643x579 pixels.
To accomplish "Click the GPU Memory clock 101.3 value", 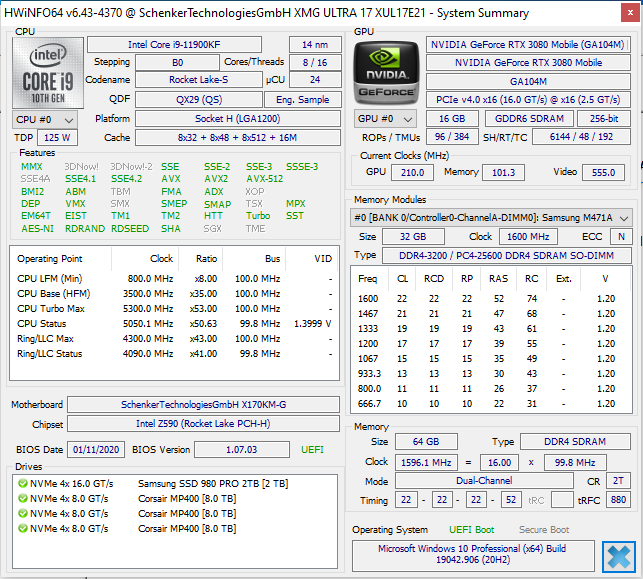I will pyautogui.click(x=503, y=172).
